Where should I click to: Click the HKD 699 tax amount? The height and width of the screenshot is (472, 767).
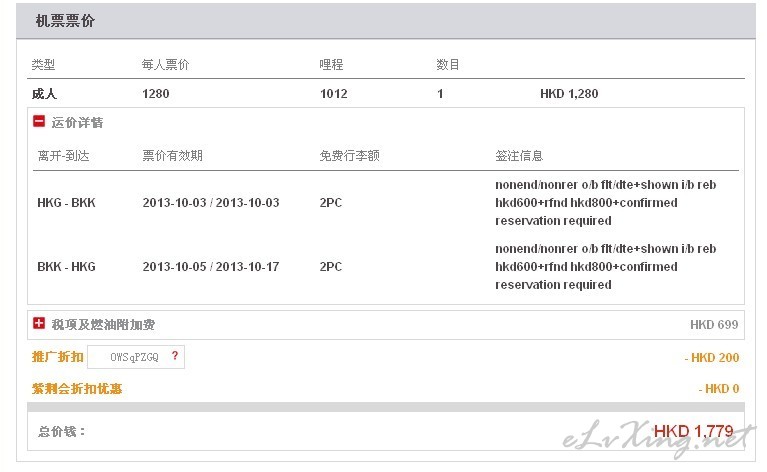click(x=714, y=325)
